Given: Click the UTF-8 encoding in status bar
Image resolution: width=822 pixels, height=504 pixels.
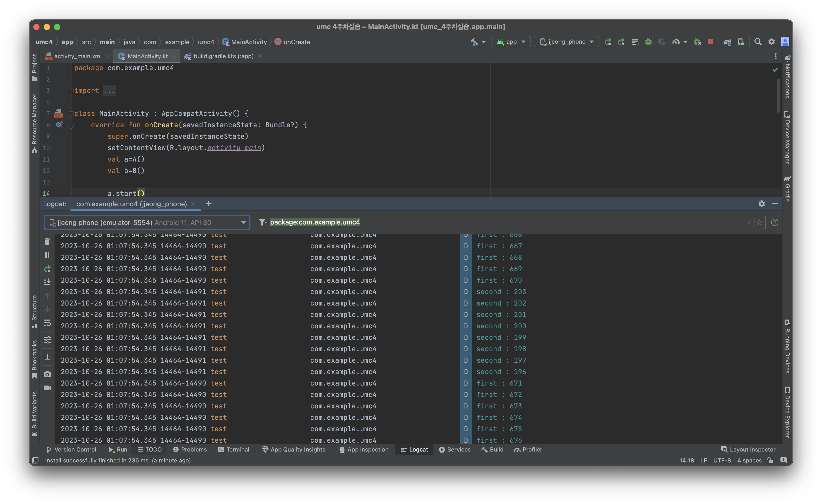Looking at the screenshot, I should point(722,460).
